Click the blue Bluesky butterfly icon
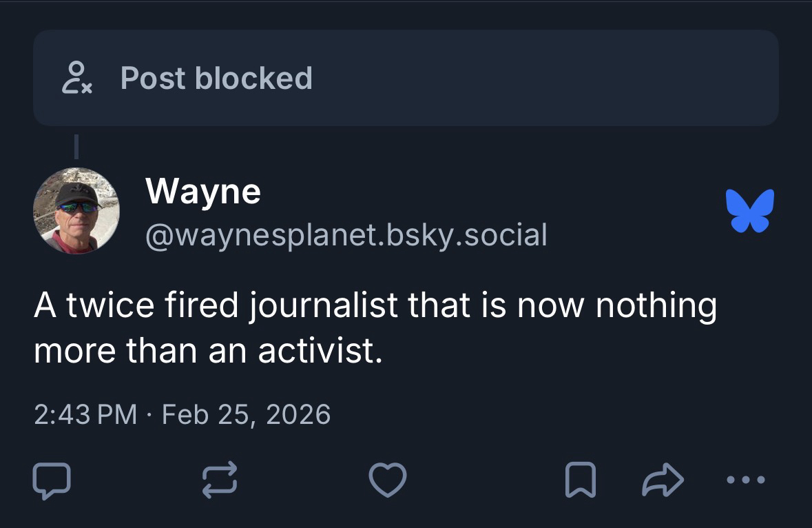 (x=749, y=210)
